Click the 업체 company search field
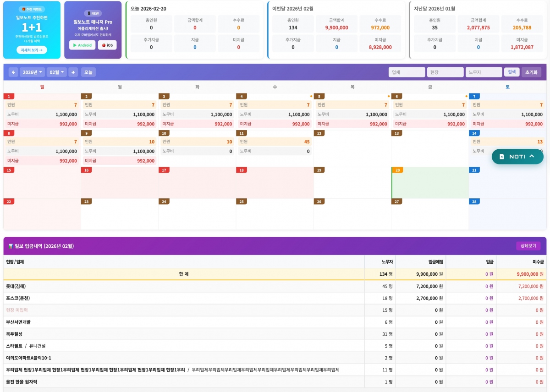 click(x=407, y=72)
